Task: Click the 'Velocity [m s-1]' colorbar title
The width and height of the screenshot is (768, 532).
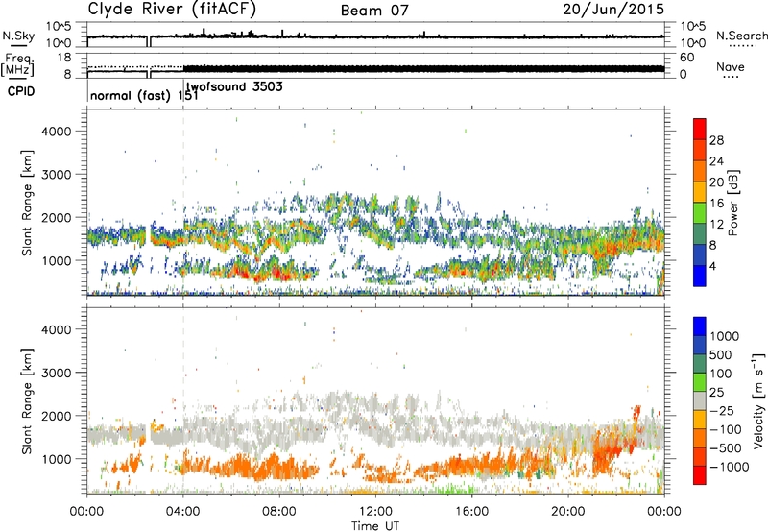Action: pos(758,400)
